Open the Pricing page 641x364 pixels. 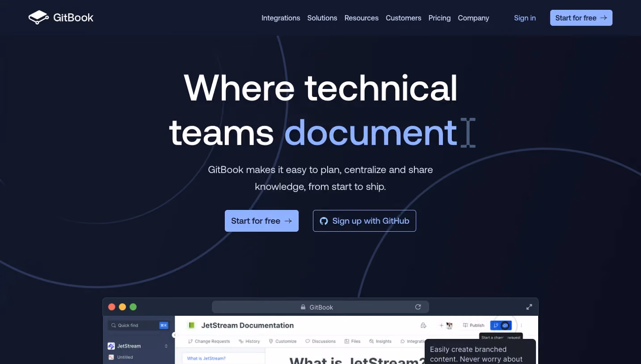[439, 18]
